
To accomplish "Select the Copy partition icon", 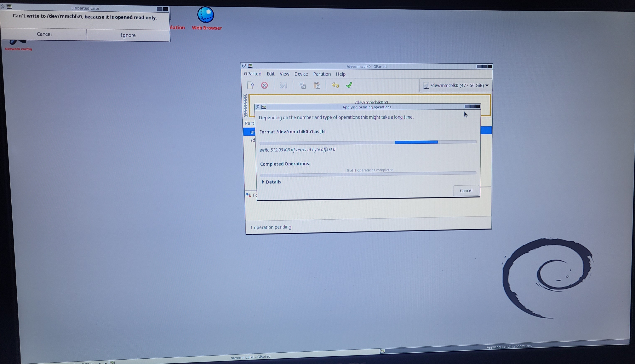I will tap(302, 85).
